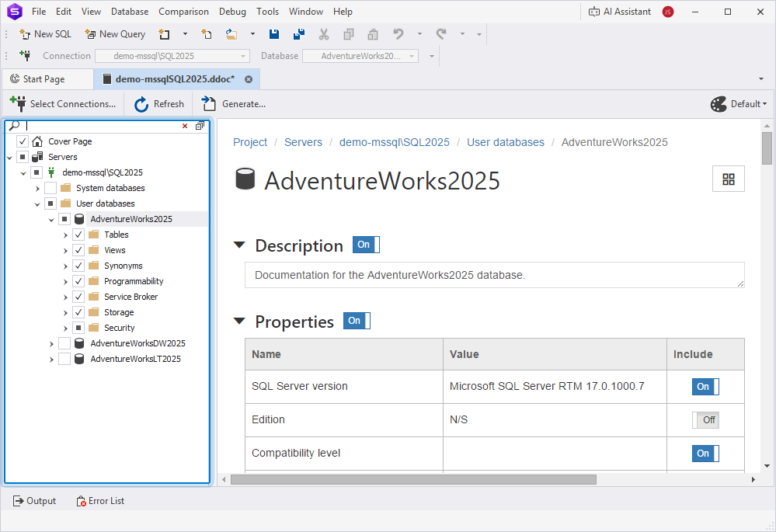This screenshot has width=776, height=532.
Task: Follow the Project breadcrumb link
Action: click(250, 143)
